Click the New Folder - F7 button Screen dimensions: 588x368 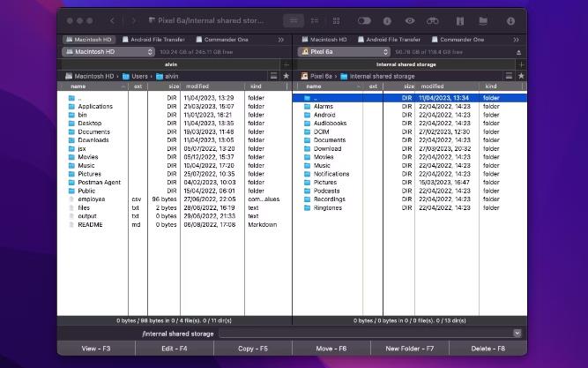click(410, 349)
